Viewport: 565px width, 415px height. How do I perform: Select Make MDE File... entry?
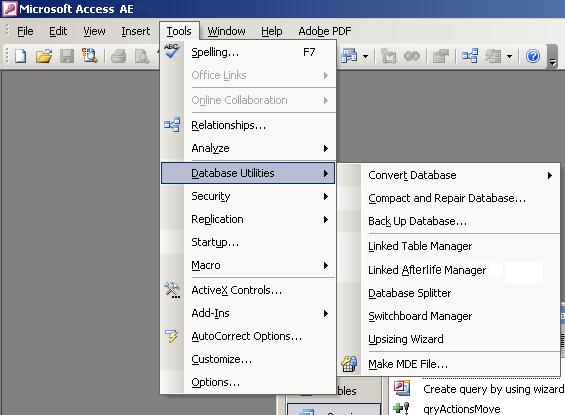click(449, 364)
